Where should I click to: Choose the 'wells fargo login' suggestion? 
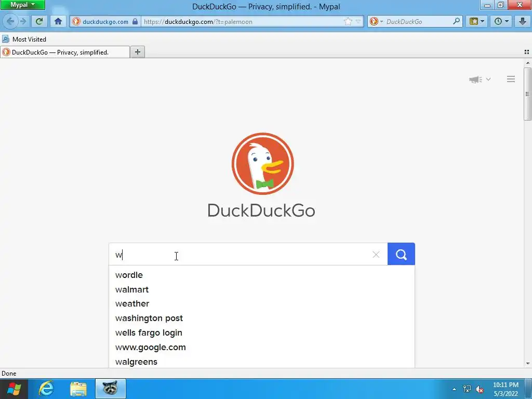(262, 333)
